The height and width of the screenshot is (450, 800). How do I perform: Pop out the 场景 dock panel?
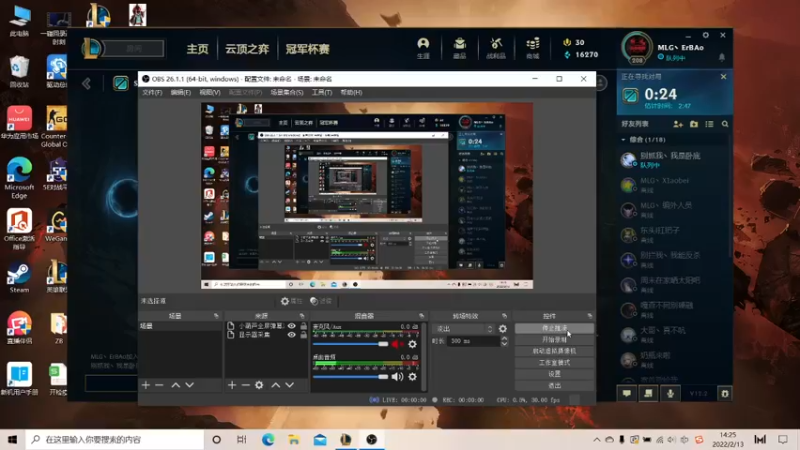tap(216, 316)
